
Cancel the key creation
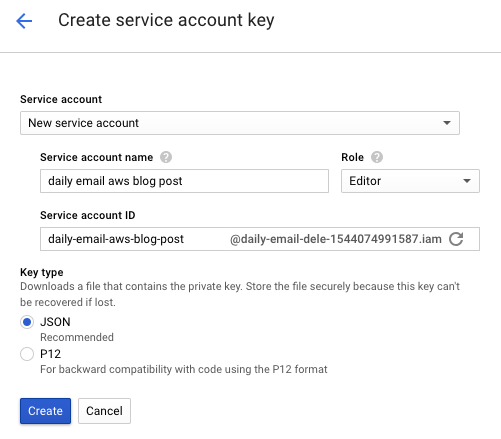pos(104,411)
